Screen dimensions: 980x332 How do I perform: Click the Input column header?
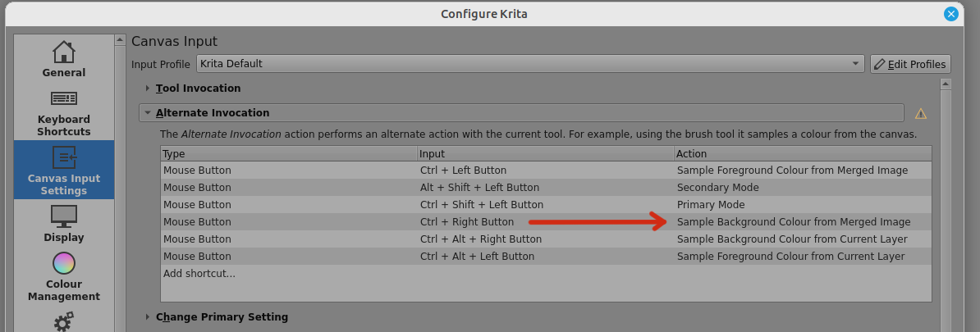point(545,153)
